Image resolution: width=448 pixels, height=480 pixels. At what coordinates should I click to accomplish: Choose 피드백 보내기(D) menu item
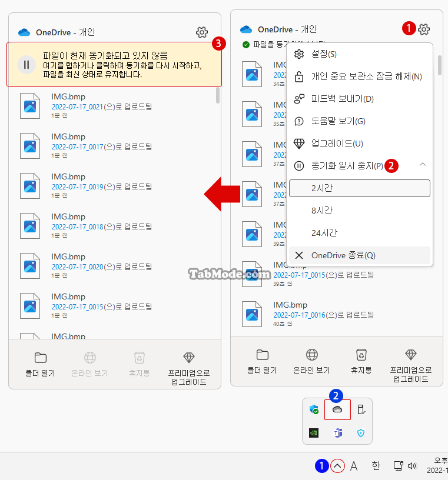click(x=360, y=99)
